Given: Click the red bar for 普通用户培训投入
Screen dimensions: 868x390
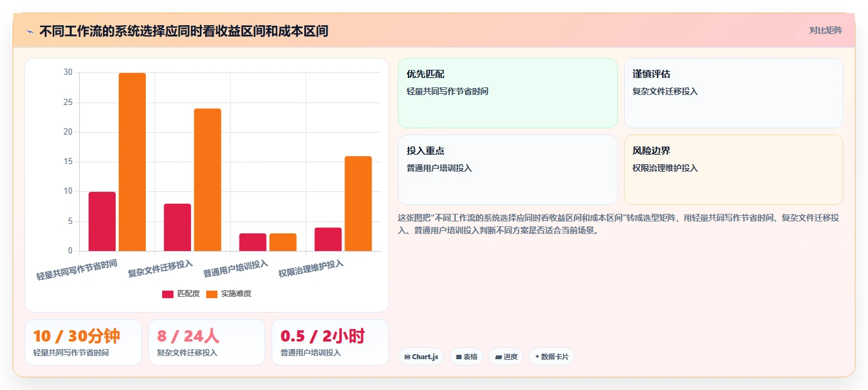Looking at the screenshot, I should click(253, 242).
